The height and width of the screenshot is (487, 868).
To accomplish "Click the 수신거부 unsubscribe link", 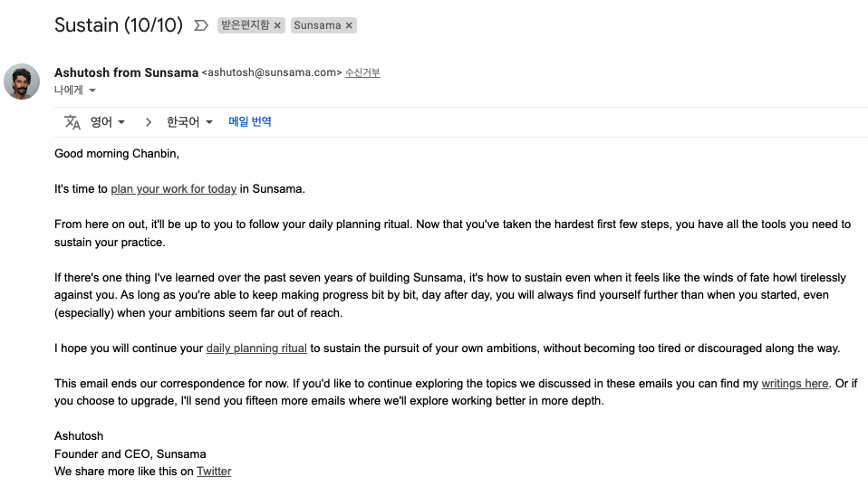I will pyautogui.click(x=362, y=72).
